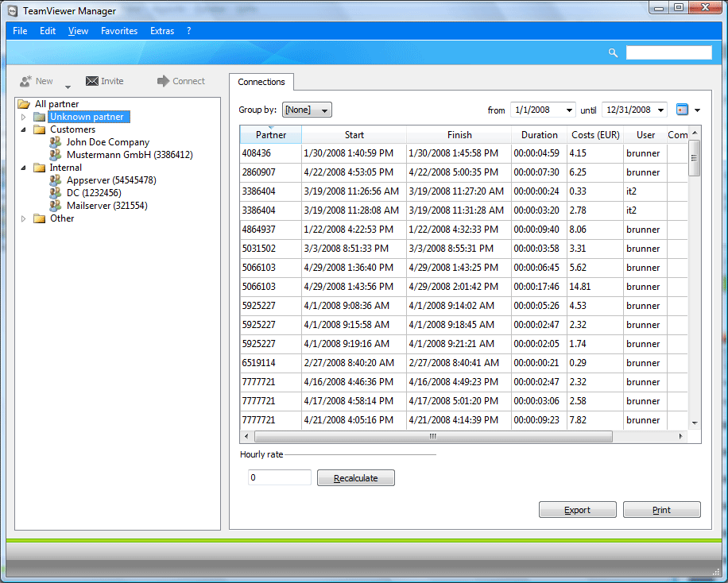
Task: Click the calendar date range icon
Action: 682,110
